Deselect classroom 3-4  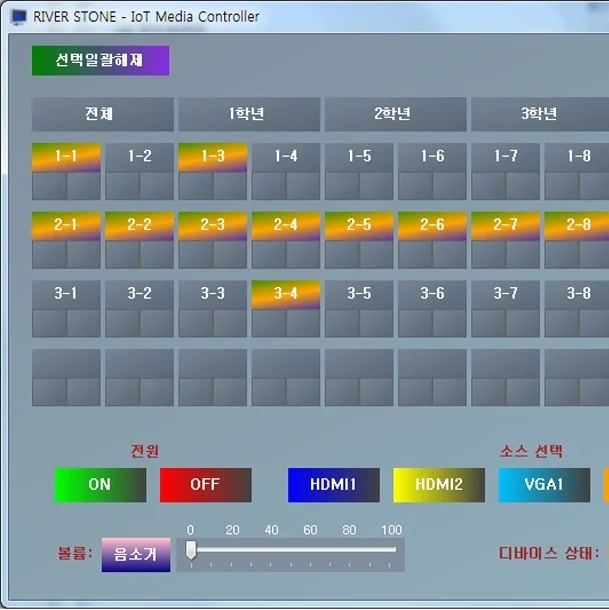coord(286,294)
